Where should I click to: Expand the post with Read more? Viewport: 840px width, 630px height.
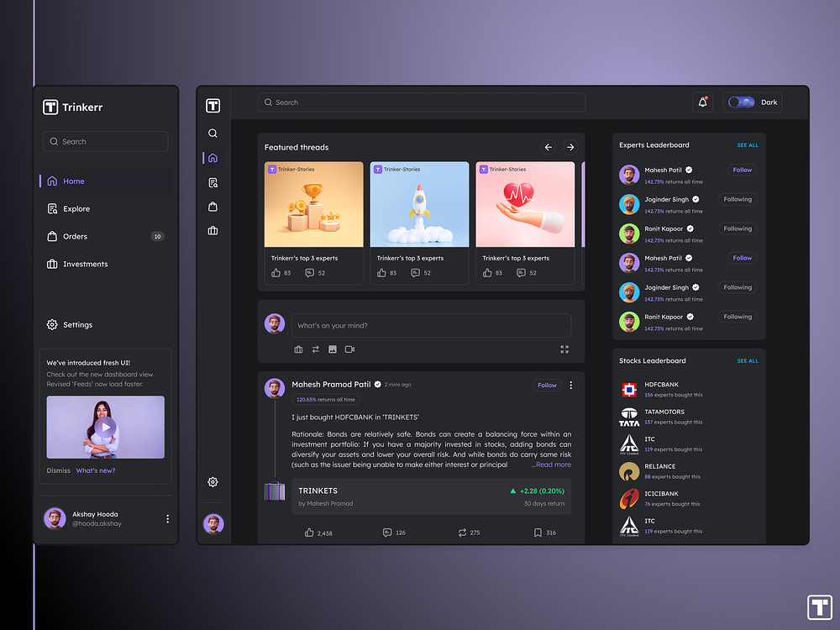551,465
